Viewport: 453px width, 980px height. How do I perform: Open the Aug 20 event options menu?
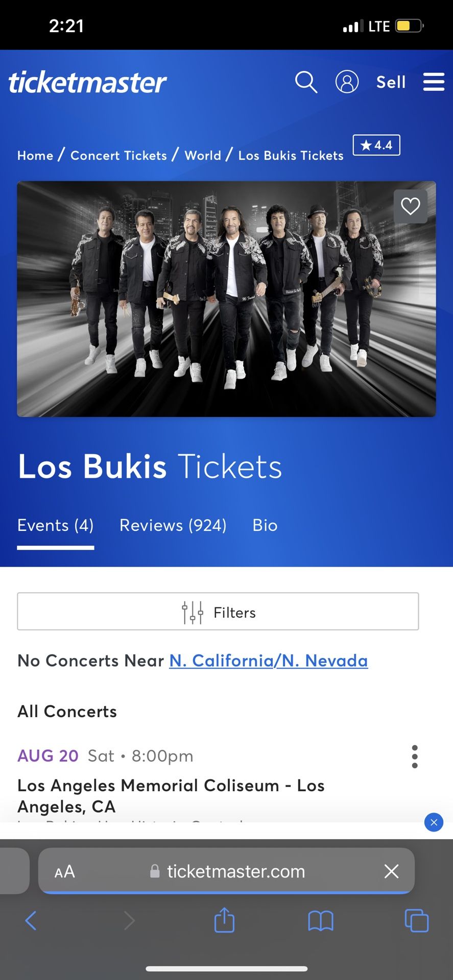(x=415, y=757)
